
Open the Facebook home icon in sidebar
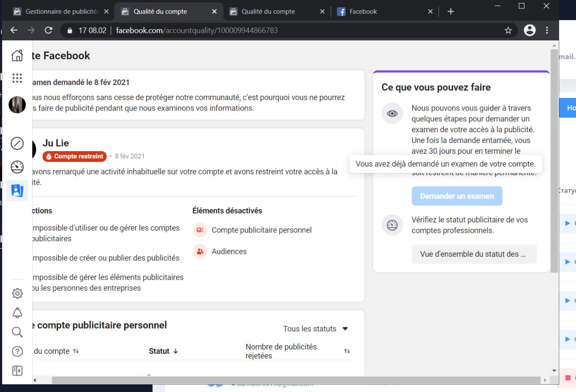(x=17, y=55)
